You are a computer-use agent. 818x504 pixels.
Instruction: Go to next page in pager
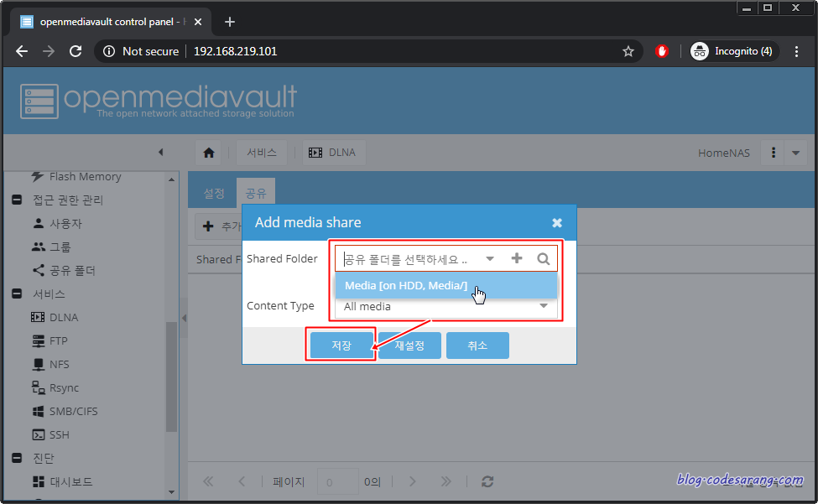click(412, 481)
